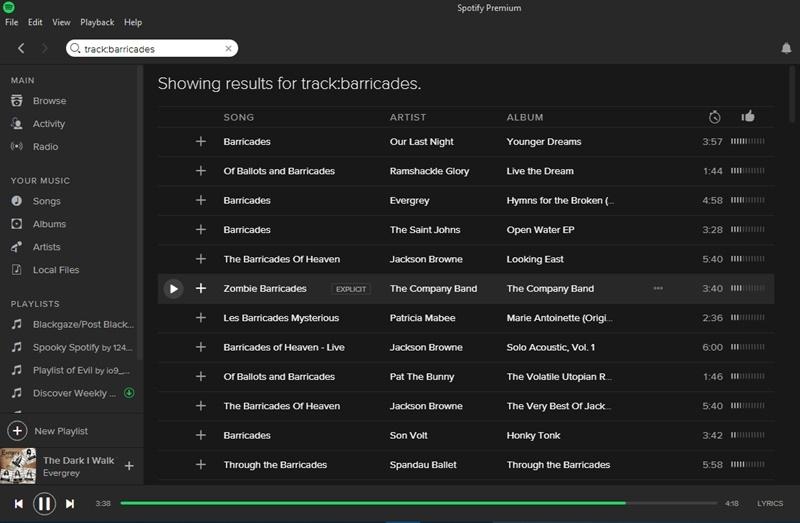
Task: Open the Edit menu
Action: coord(35,22)
